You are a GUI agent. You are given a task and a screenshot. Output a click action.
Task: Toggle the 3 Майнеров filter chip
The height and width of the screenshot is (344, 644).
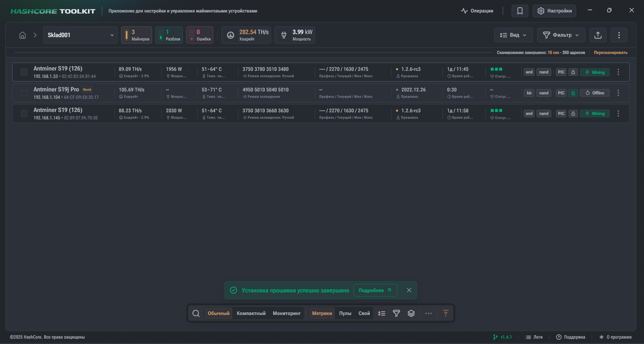tap(136, 35)
